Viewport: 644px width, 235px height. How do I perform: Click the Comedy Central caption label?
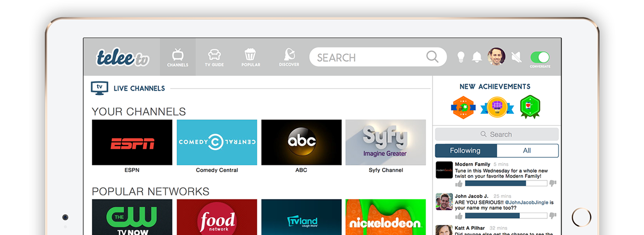click(217, 170)
